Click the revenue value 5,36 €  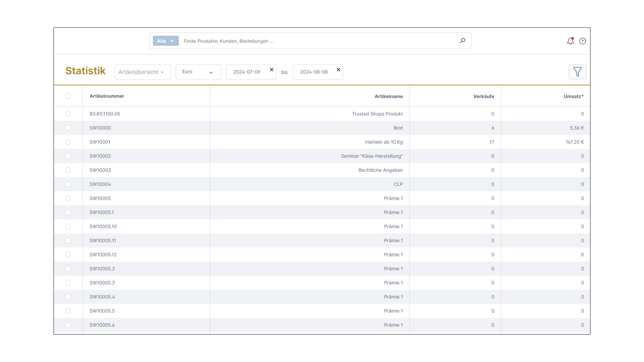pos(577,128)
